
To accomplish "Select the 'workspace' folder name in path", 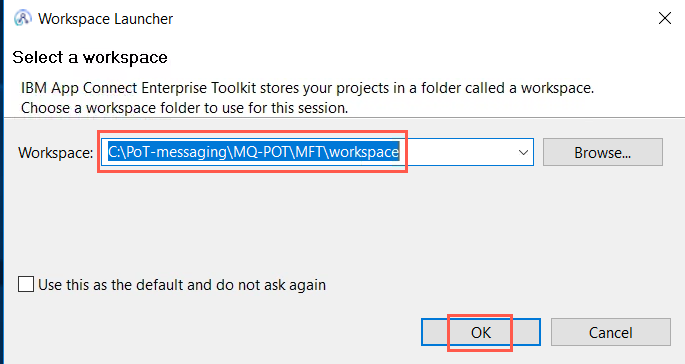I will [364, 152].
